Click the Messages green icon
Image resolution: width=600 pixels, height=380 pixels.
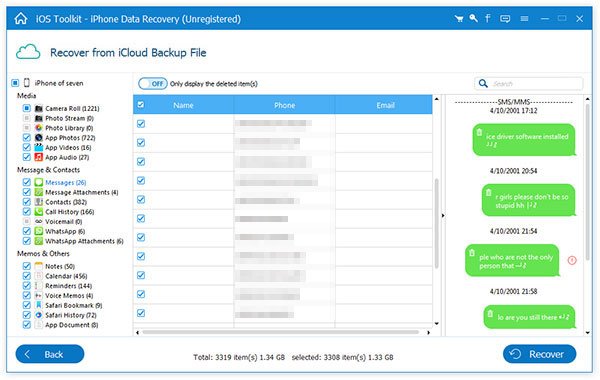click(39, 182)
